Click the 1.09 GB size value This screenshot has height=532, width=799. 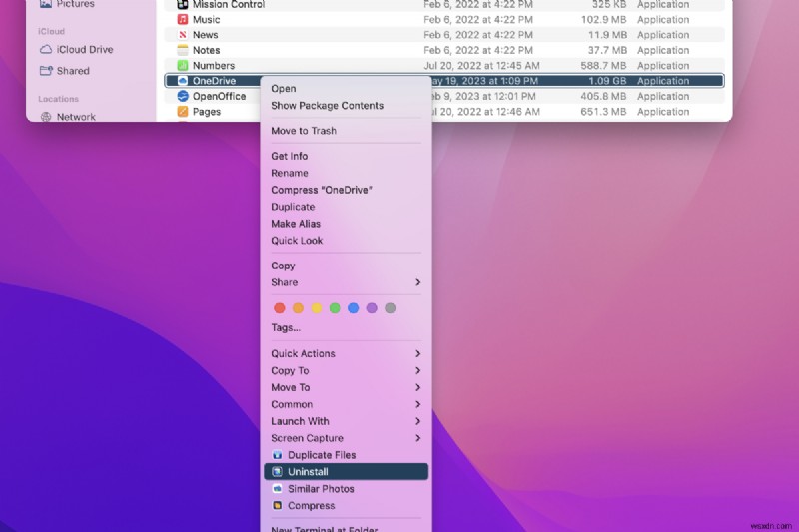tap(607, 81)
